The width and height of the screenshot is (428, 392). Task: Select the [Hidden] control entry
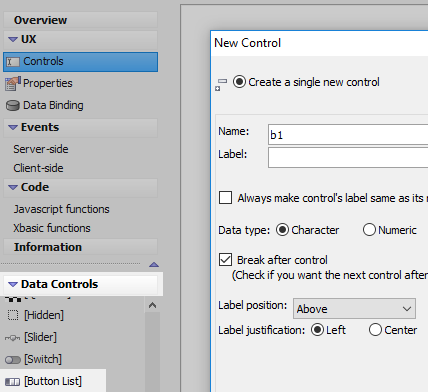coord(43,315)
